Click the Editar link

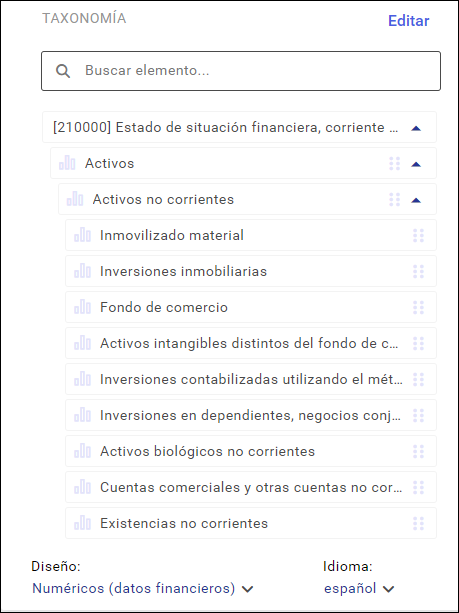(409, 21)
